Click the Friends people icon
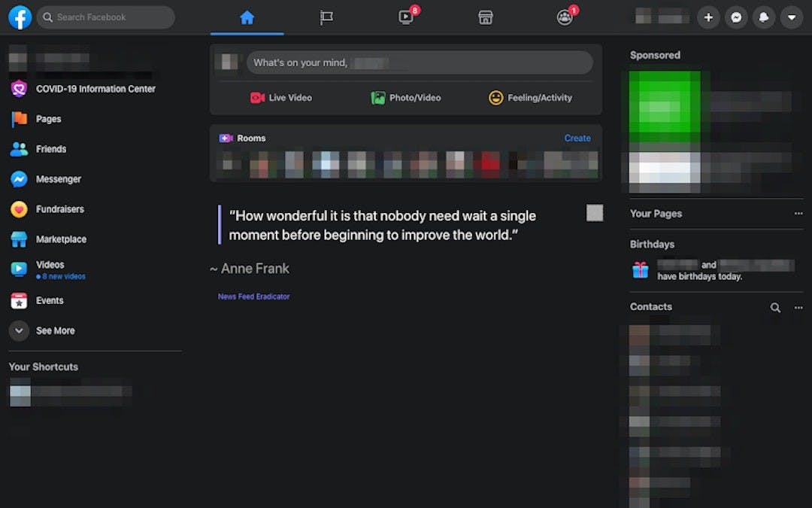The height and width of the screenshot is (508, 812). (x=19, y=149)
